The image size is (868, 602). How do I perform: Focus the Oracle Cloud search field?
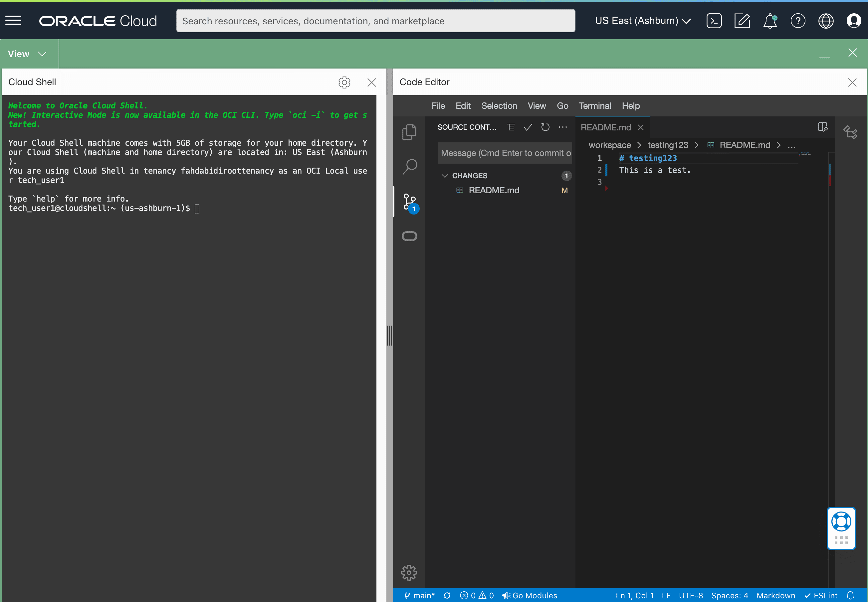pos(375,21)
